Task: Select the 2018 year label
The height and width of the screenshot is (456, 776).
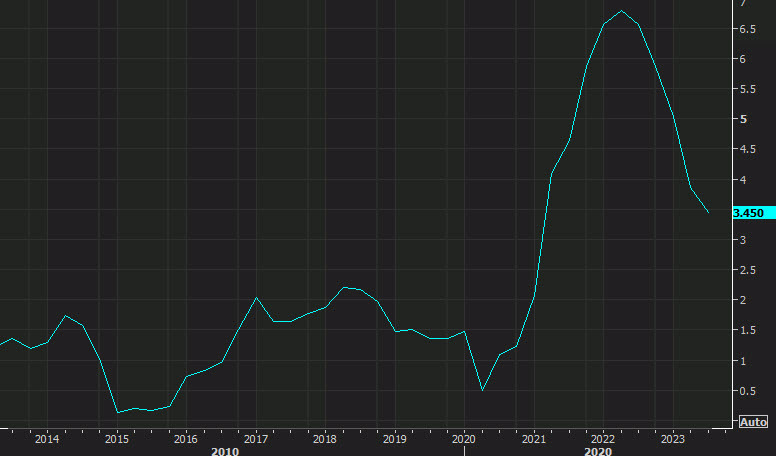Action: coord(325,439)
